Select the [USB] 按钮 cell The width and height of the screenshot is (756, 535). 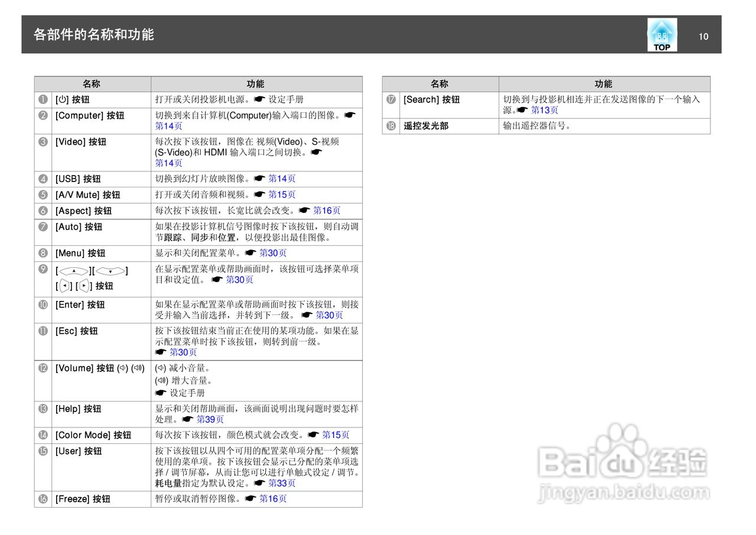pos(101,179)
